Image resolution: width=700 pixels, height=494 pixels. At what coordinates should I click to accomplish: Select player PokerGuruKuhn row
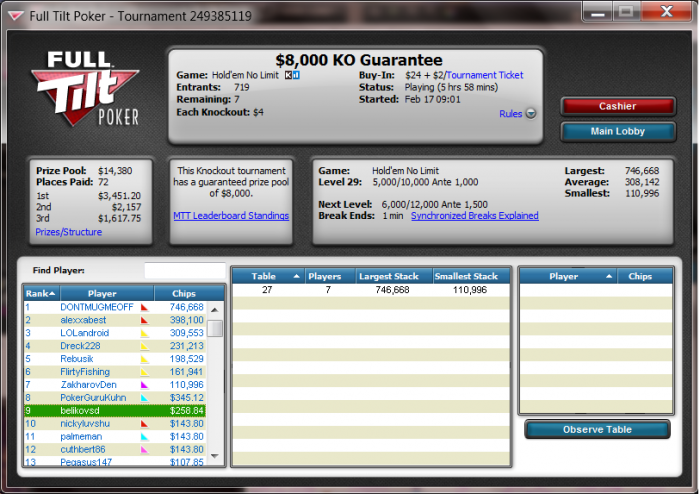115,398
